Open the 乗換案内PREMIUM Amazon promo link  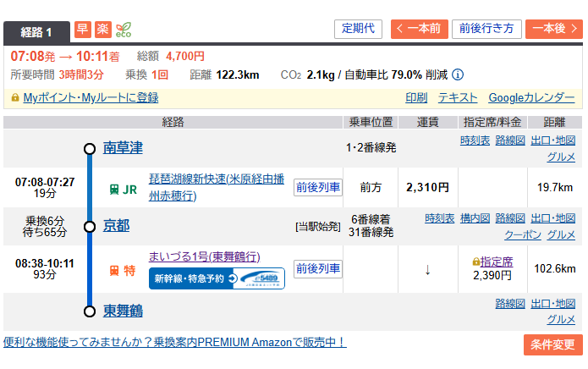175,342
